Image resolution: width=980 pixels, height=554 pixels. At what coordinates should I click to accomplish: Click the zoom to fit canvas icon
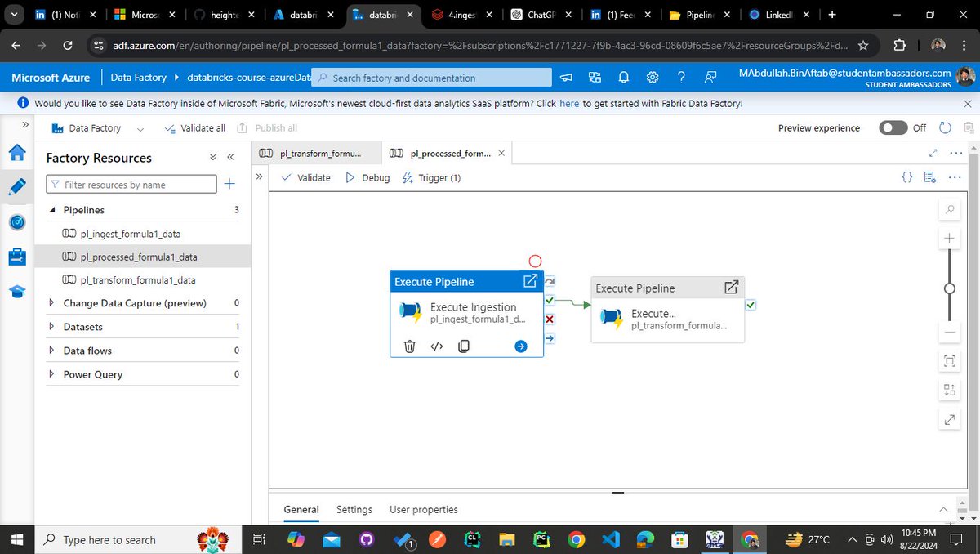point(950,361)
